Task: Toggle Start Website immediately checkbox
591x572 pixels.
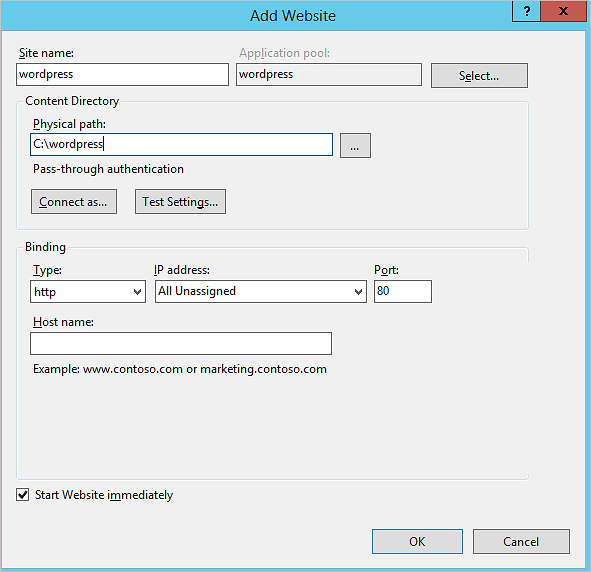Action: pos(23,494)
